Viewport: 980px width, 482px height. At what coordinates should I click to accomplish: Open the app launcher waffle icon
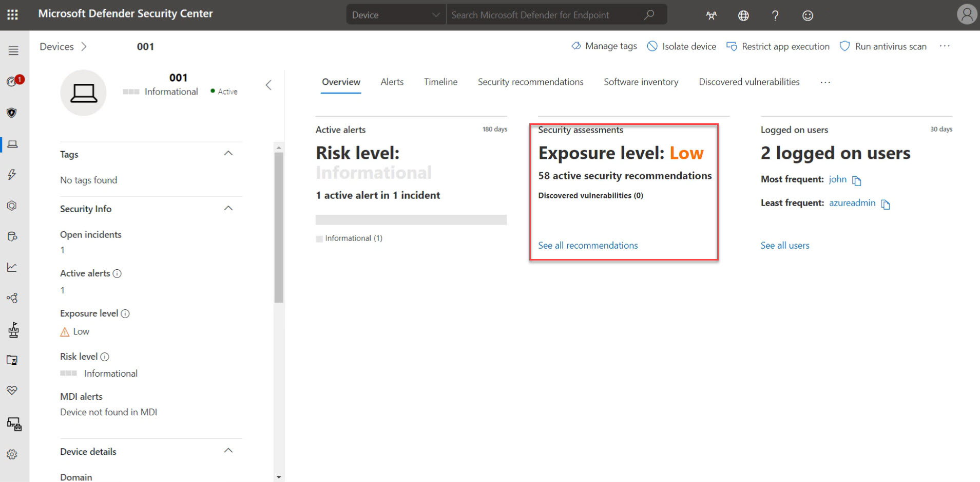pyautogui.click(x=13, y=15)
